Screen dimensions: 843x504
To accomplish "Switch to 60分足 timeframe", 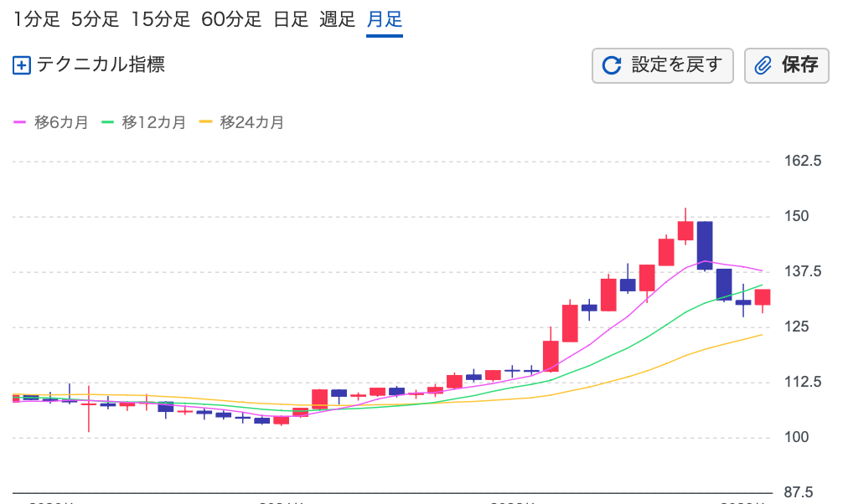I will point(231,19).
